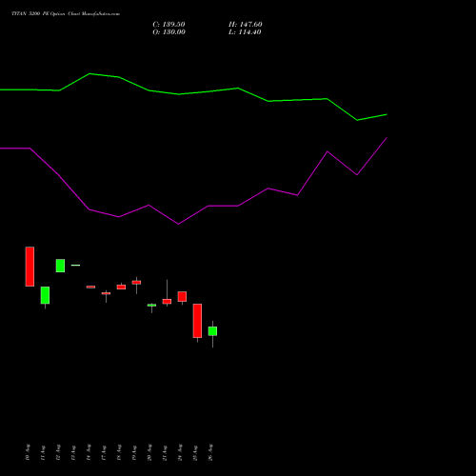Image resolution: width=476 pixels, height=476 pixels.
Task: Click the 24 Aug date axis label
Action: tap(180, 452)
